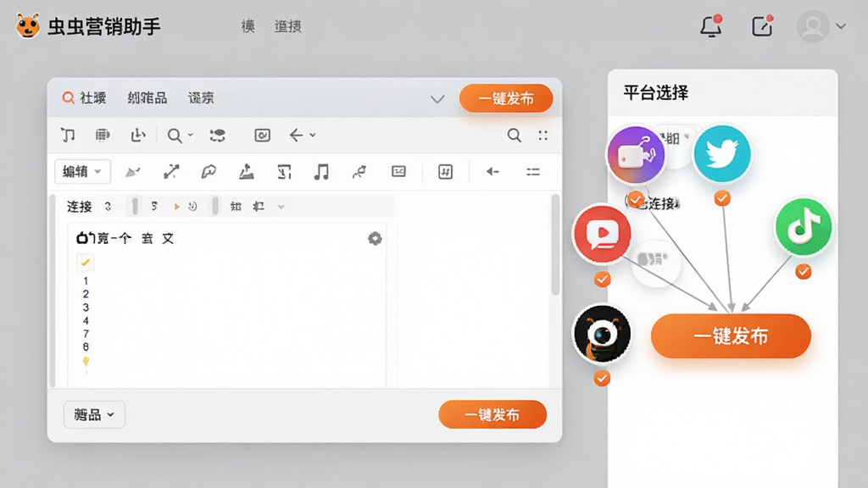868x488 pixels.
Task: Open the 连接 menu in top navigation
Action: click(x=288, y=26)
